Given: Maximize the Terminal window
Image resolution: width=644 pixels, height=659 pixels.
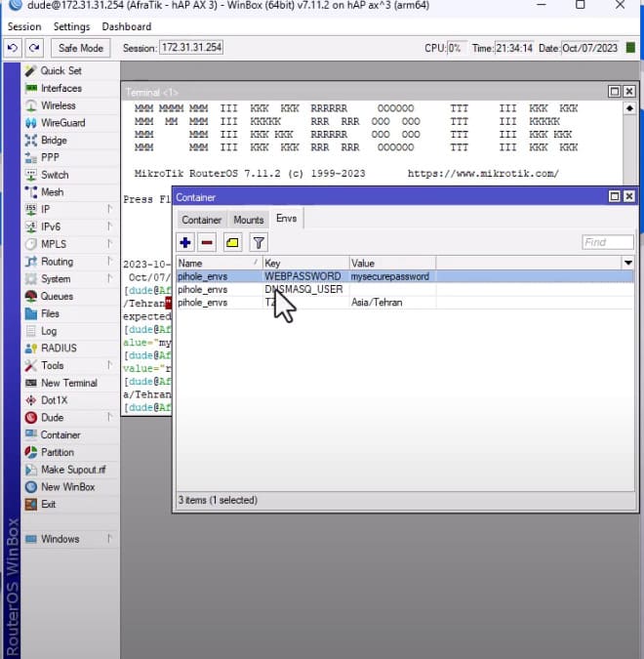Looking at the screenshot, I should pos(615,91).
